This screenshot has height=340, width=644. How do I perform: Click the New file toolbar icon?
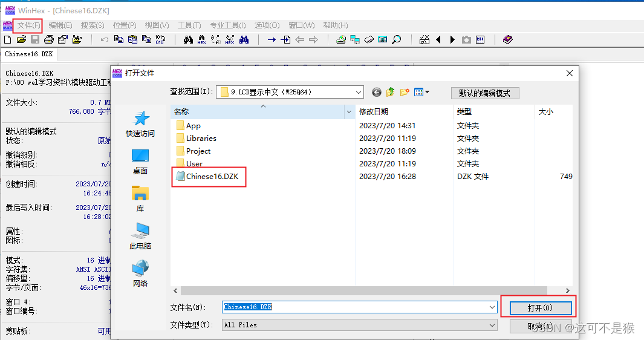[x=7, y=39]
